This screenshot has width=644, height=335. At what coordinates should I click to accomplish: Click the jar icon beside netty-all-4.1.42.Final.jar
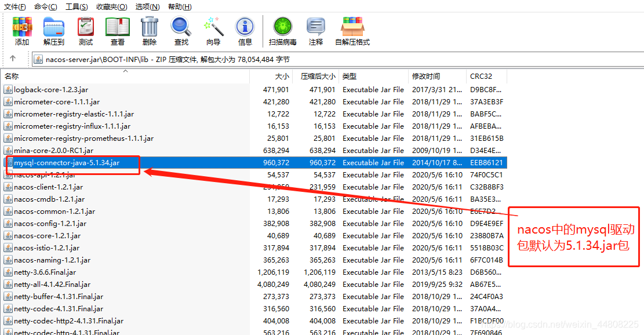tap(8, 285)
